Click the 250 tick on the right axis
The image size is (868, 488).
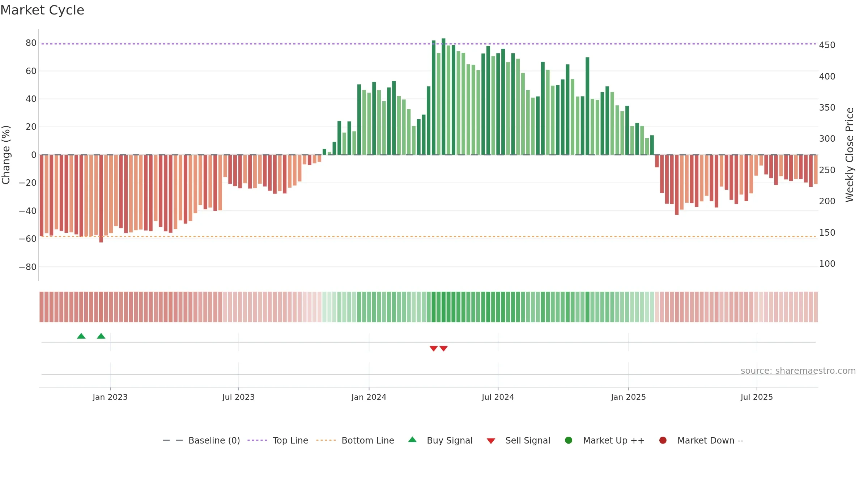click(827, 170)
